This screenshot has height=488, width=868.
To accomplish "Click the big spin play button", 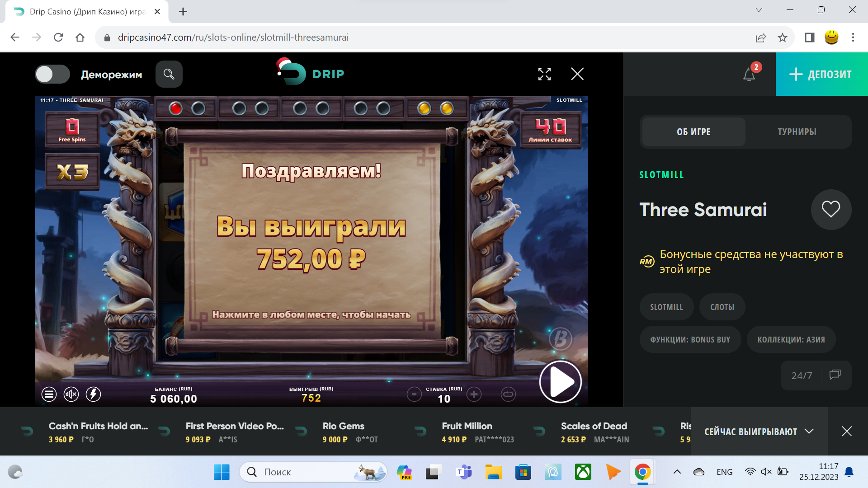I will click(560, 382).
